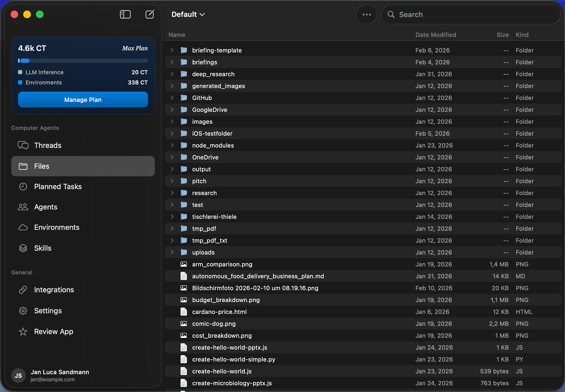Image resolution: width=565 pixels, height=392 pixels.
Task: Open Planned Tasks via the clock icon
Action: pos(23,186)
